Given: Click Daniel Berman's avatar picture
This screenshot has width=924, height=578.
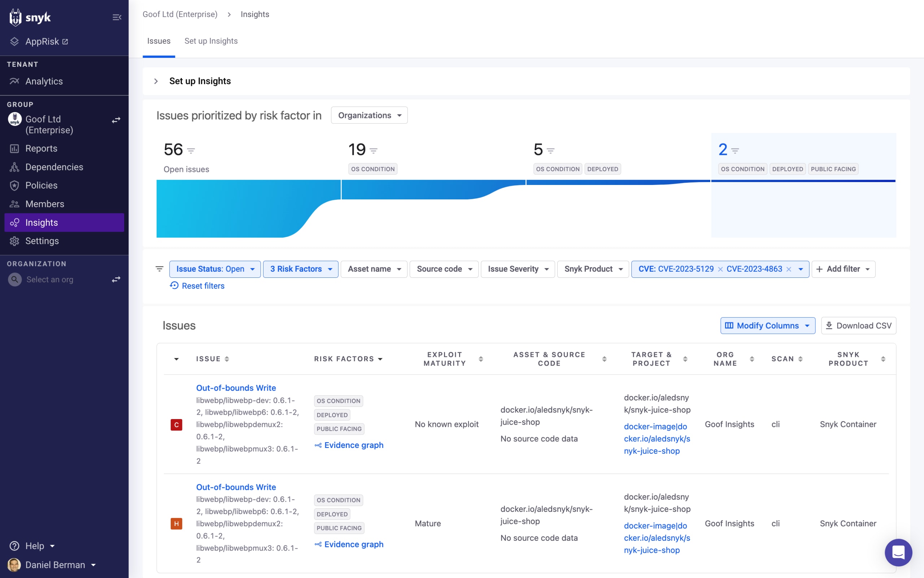Looking at the screenshot, I should pyautogui.click(x=14, y=565).
